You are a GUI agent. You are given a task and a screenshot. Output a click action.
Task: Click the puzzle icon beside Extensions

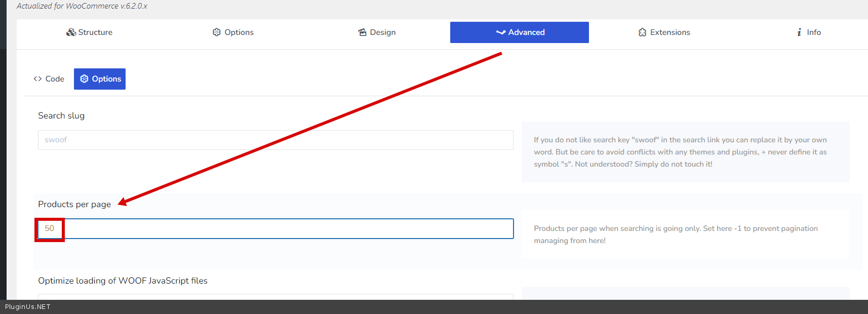point(642,32)
